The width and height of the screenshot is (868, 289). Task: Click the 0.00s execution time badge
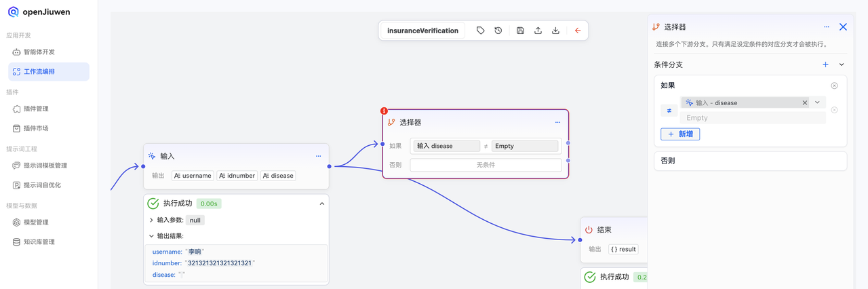coord(209,204)
